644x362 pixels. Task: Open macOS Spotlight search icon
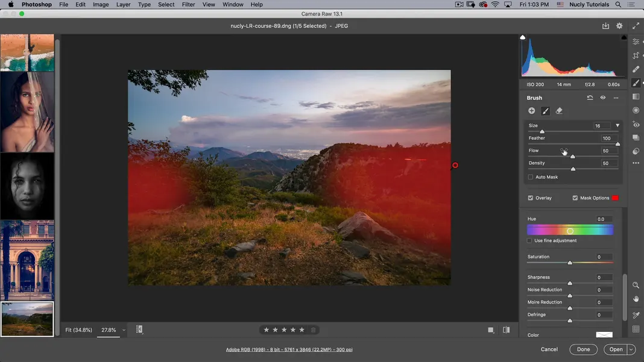617,4
